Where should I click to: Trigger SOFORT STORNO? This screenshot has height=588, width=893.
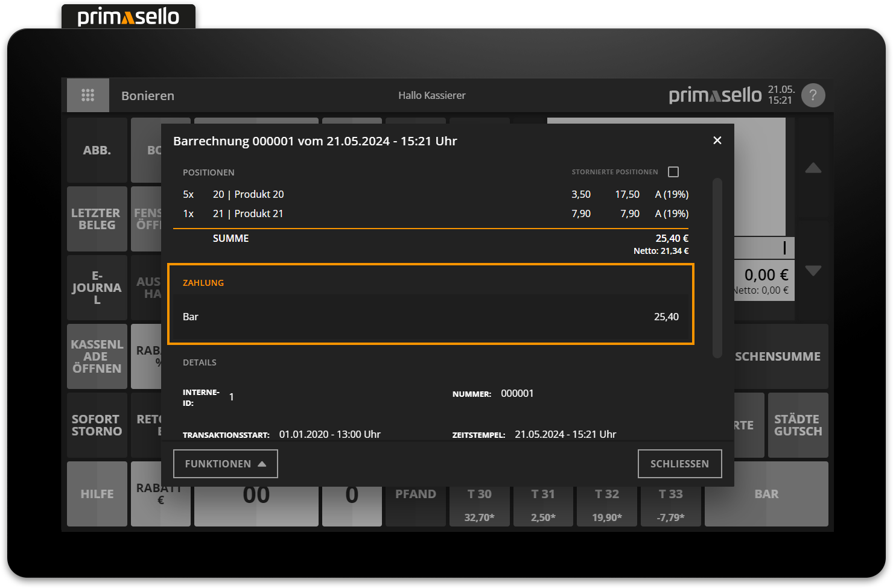97,425
